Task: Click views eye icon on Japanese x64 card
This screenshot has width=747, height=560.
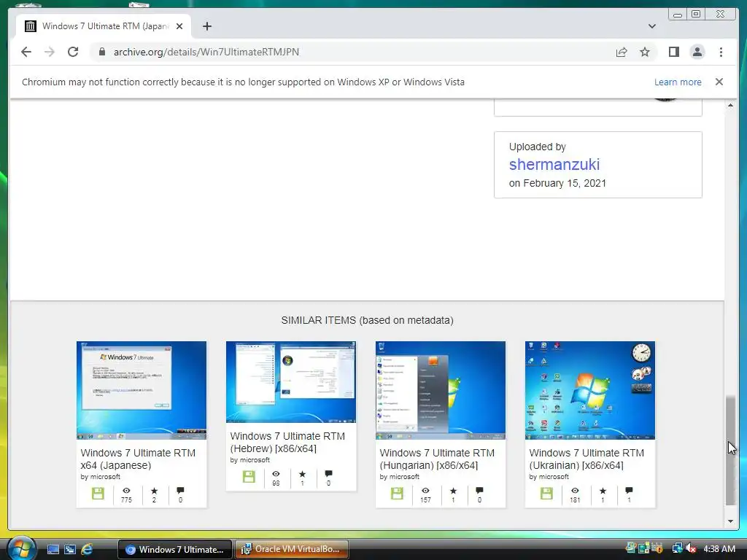Action: pos(126,491)
